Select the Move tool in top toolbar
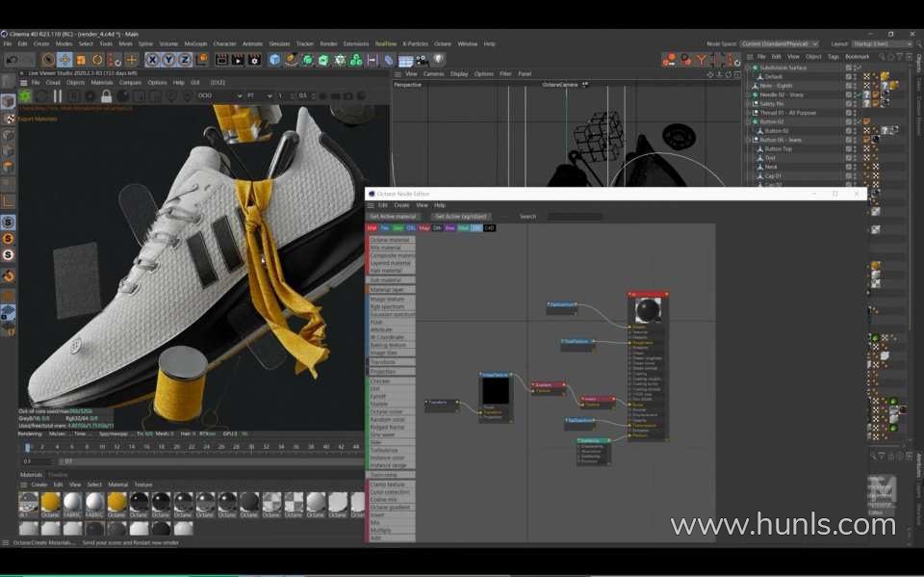This screenshot has width=924, height=577. 64,60
